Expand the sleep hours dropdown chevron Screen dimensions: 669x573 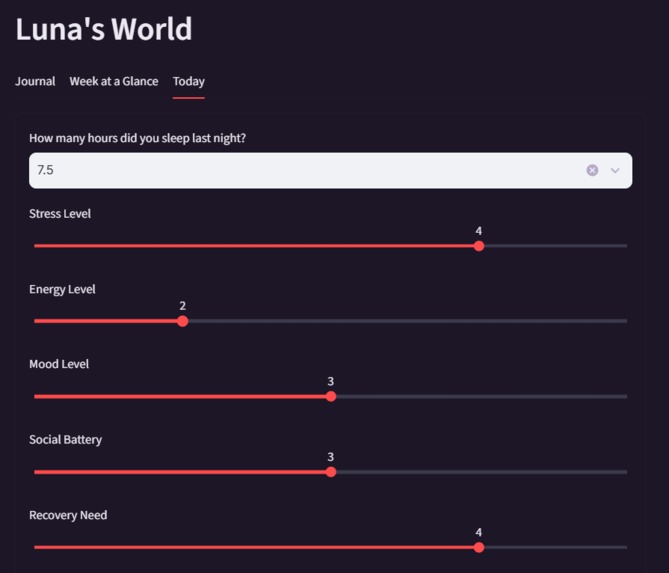click(x=615, y=170)
